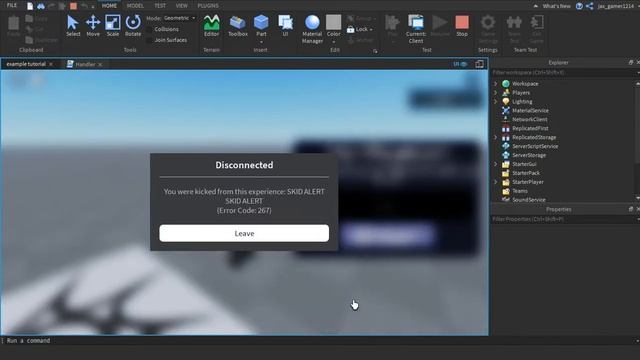Select the NetworkClient icon in Explorer
The width and height of the screenshot is (640, 360).
click(x=506, y=120)
